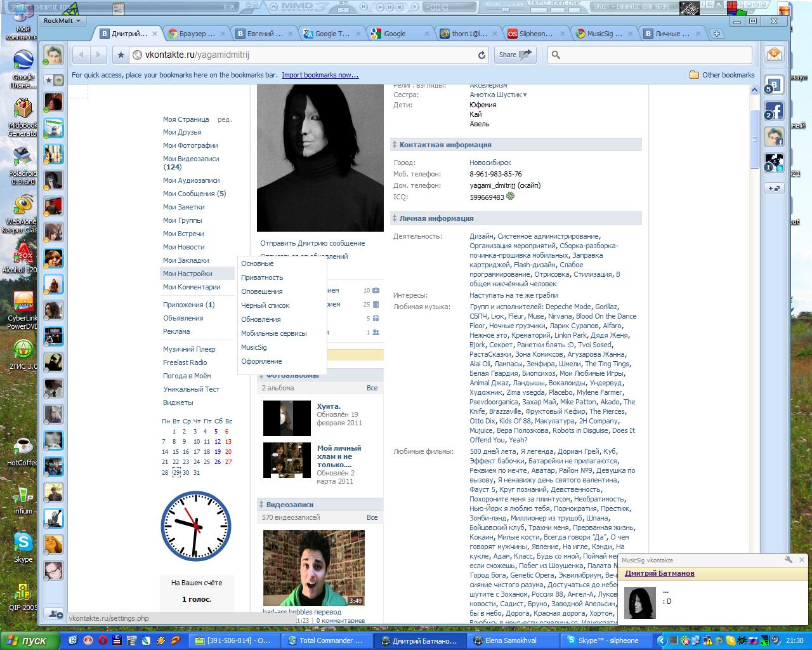
Task: Click the Share button in toolbar
Action: [514, 55]
